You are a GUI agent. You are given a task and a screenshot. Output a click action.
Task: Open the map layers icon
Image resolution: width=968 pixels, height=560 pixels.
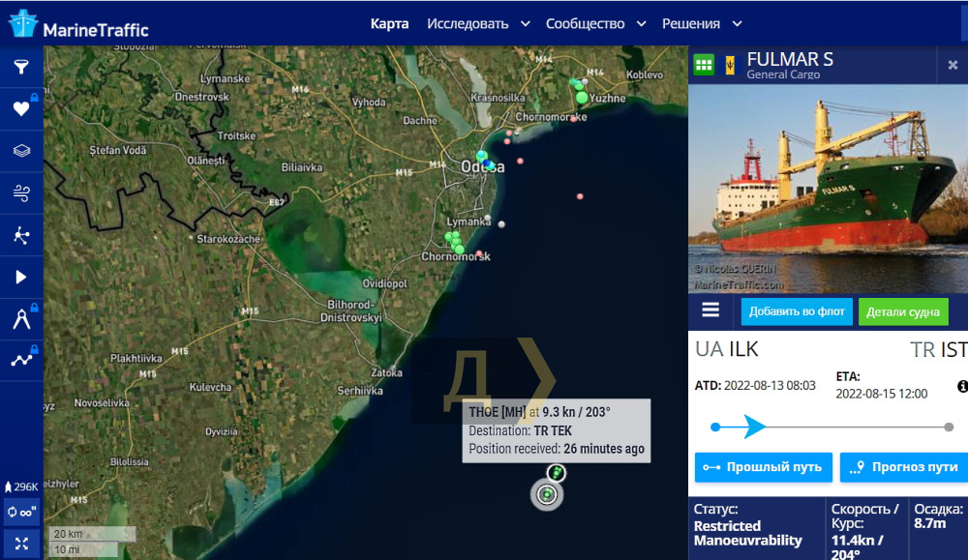pos(21,151)
